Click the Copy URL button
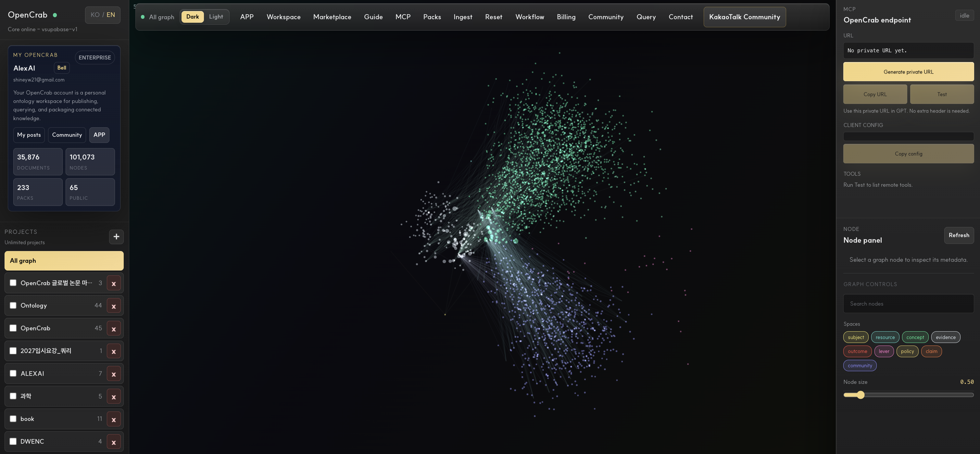Image resolution: width=980 pixels, height=454 pixels. (874, 94)
